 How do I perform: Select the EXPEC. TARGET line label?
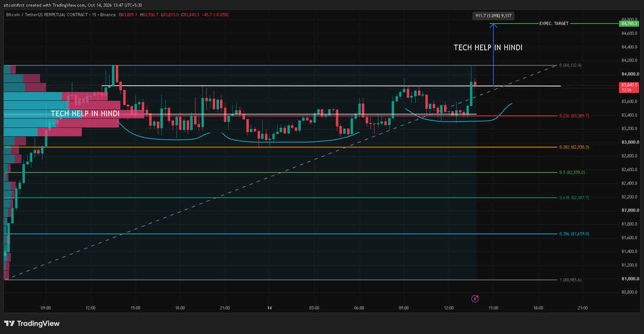pos(554,24)
